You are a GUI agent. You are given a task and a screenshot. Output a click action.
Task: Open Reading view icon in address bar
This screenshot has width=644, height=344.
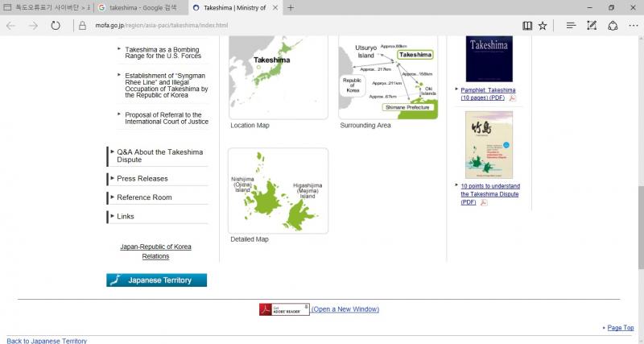tap(527, 26)
